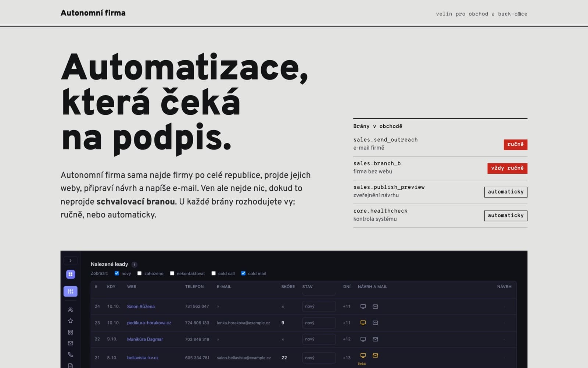Open the yellow mail icon for bellavista-kv.cz

point(375,355)
